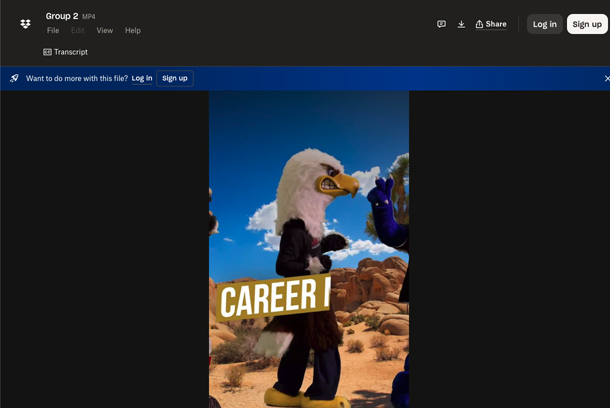Click the Dropbox logo icon

pos(25,24)
